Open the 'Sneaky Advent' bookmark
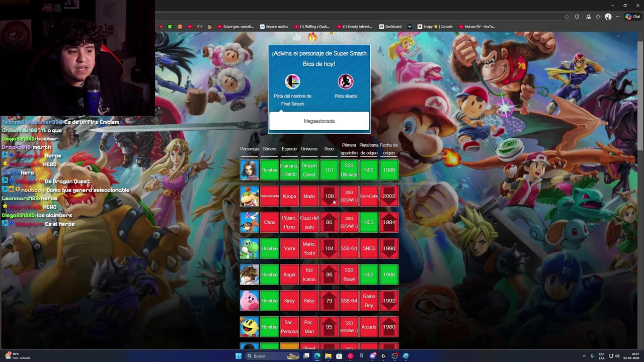 354,27
